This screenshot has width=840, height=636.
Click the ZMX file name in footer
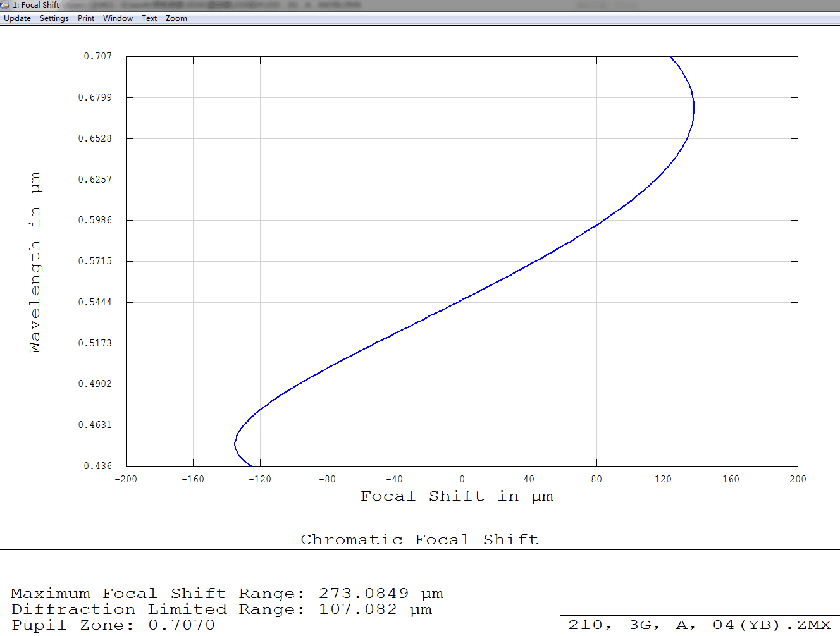tap(699, 625)
